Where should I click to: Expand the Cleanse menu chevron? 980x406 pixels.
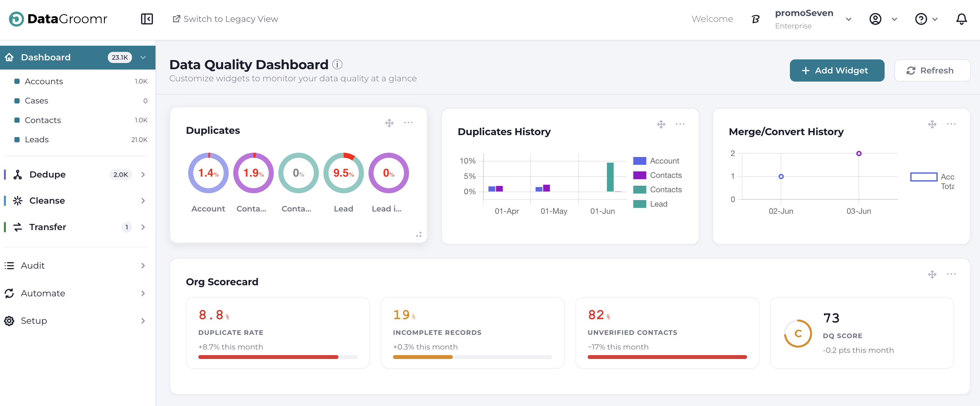click(x=143, y=201)
